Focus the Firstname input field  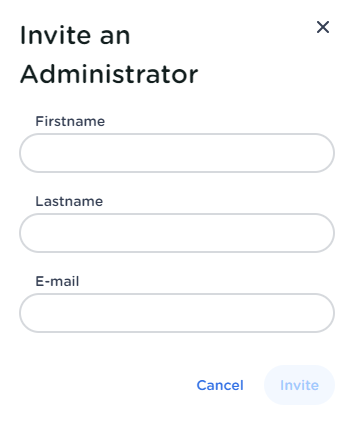pos(177,153)
